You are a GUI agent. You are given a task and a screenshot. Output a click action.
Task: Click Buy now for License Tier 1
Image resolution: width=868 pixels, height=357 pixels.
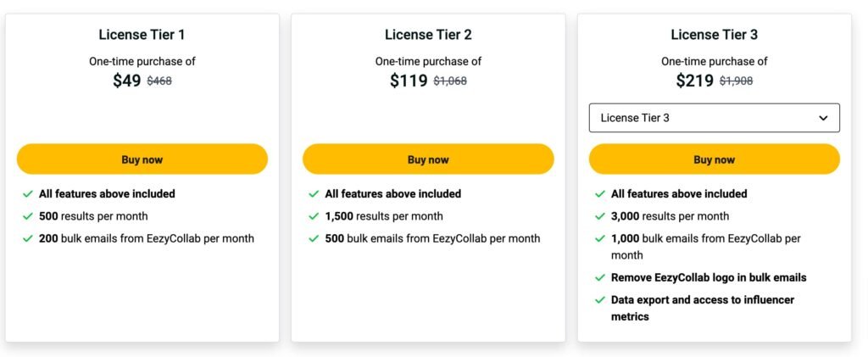(x=142, y=159)
